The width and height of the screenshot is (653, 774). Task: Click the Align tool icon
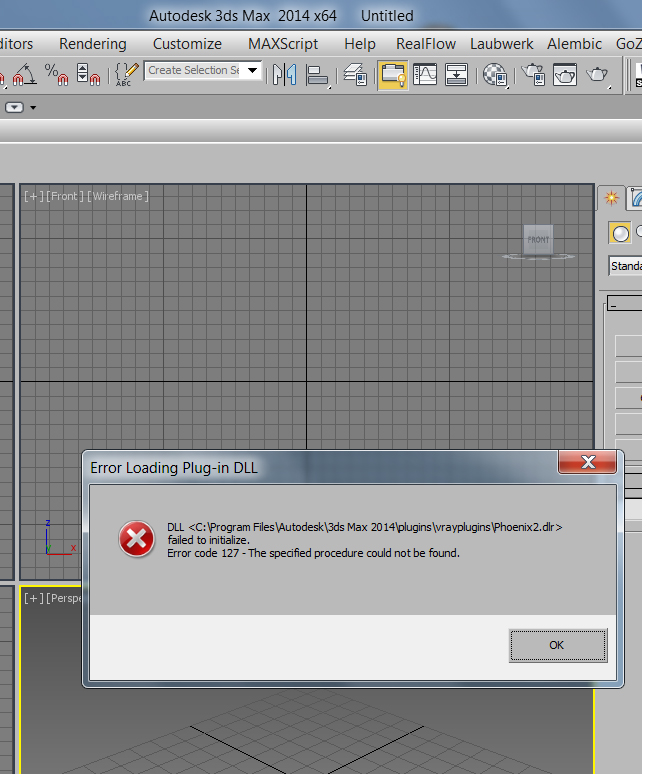click(x=317, y=75)
